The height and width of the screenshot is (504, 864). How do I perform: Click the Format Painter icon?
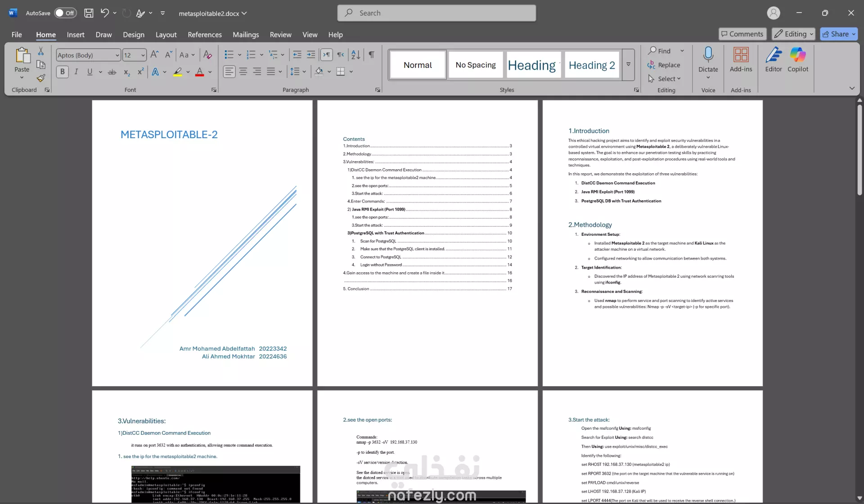tap(41, 78)
